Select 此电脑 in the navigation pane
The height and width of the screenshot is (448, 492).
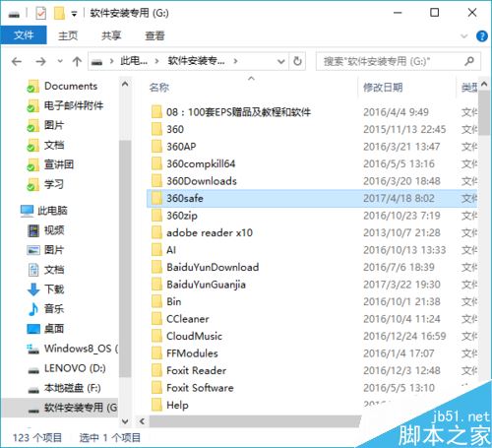click(x=52, y=211)
